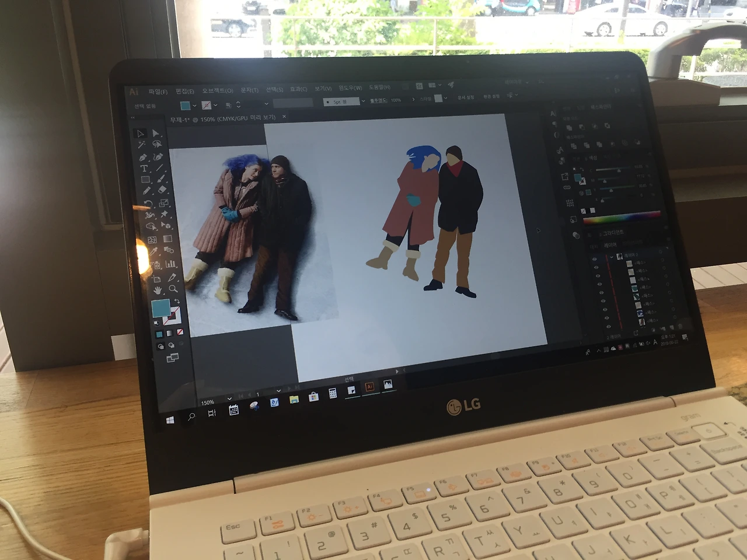Step the stroke weight value arrows
The image size is (747, 560).
click(238, 105)
